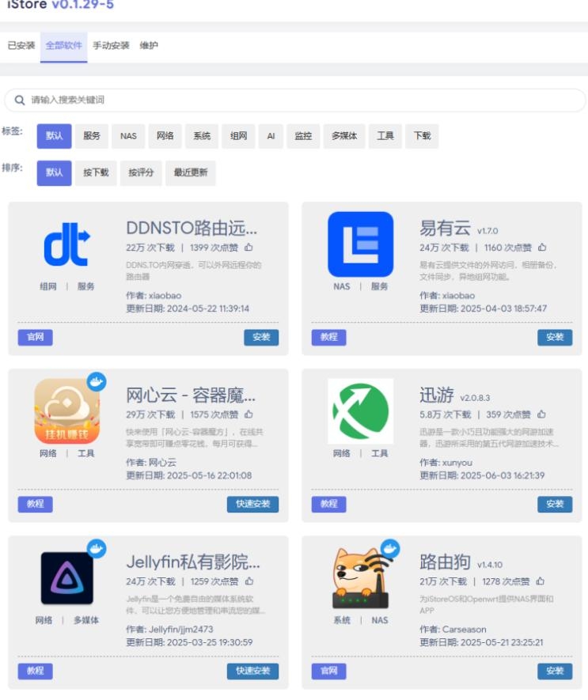Click the iStore version heading
Viewport: 588px width, 700px height.
(x=61, y=5)
